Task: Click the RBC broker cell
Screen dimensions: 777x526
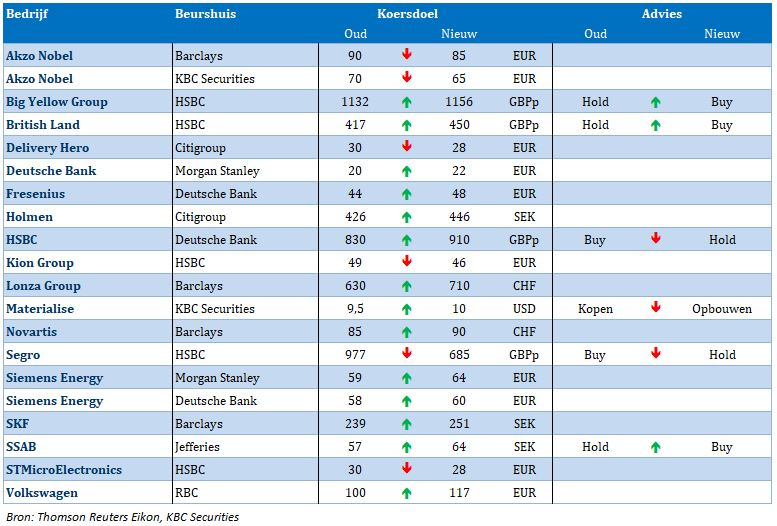Action: tap(186, 493)
